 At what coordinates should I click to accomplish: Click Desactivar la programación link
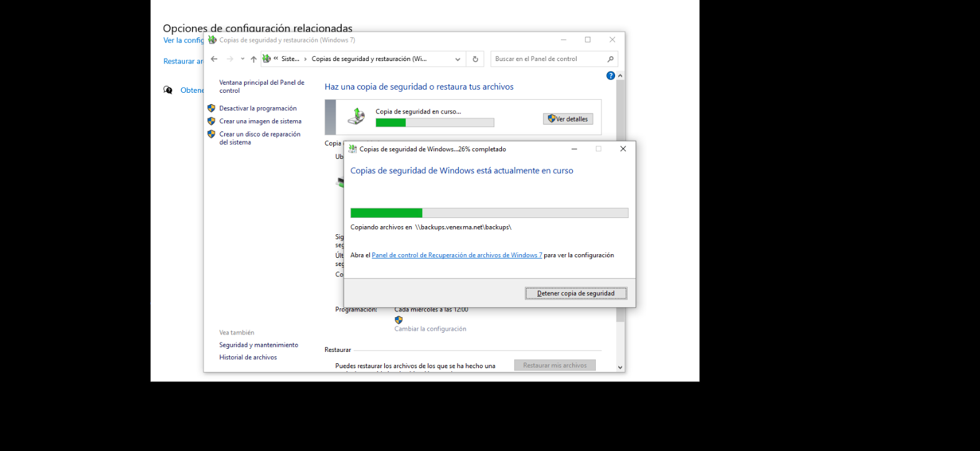[x=258, y=108]
